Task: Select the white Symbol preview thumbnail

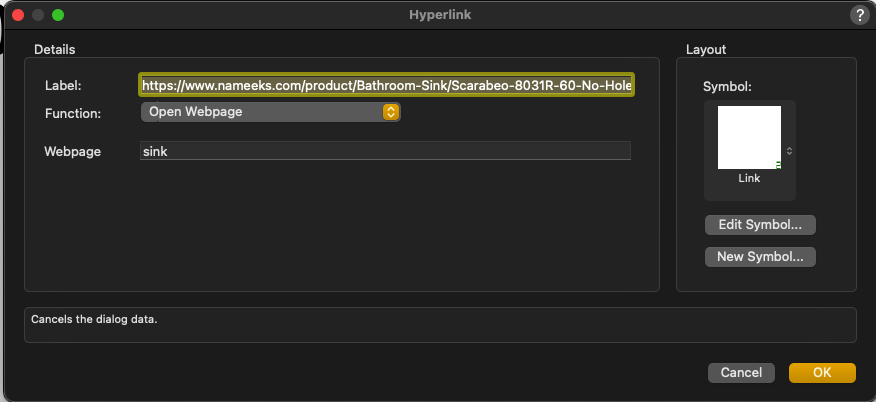Action: (749, 138)
